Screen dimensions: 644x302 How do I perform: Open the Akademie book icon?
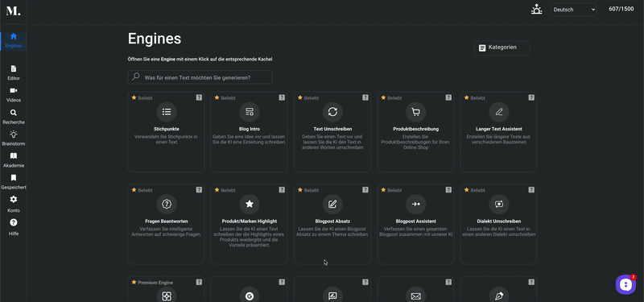pyautogui.click(x=14, y=160)
